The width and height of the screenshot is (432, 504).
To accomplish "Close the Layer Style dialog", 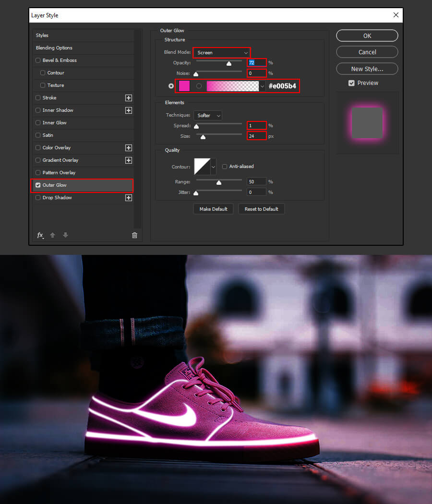I will pyautogui.click(x=396, y=15).
